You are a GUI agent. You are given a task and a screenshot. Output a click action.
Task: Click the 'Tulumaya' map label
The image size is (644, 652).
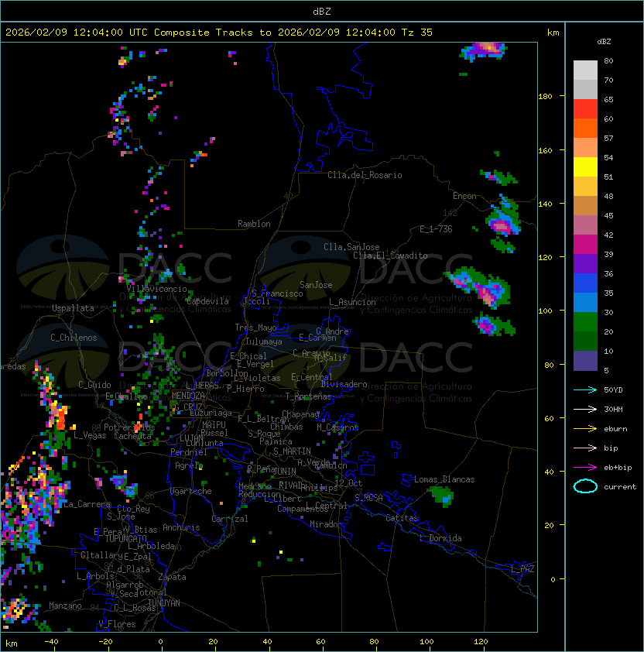(264, 341)
